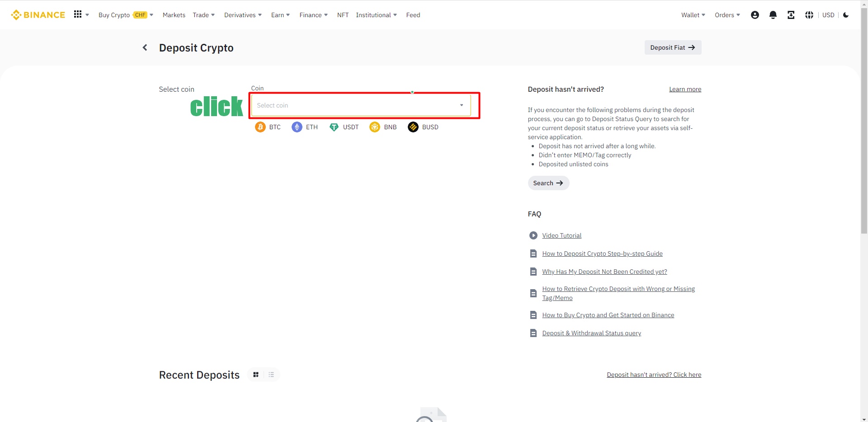Click Deposit hasn't arrived? Click here link

(x=654, y=375)
